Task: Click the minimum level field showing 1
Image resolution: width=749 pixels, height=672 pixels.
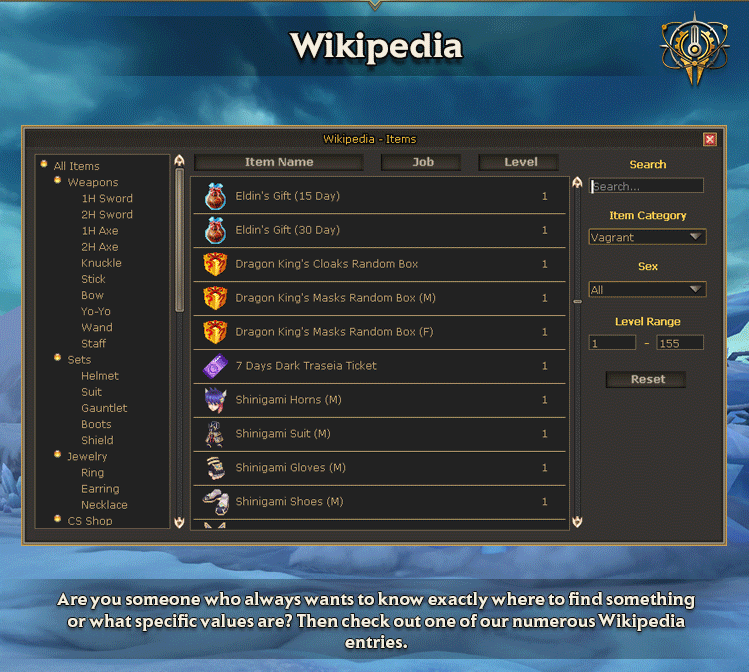Action: click(612, 343)
